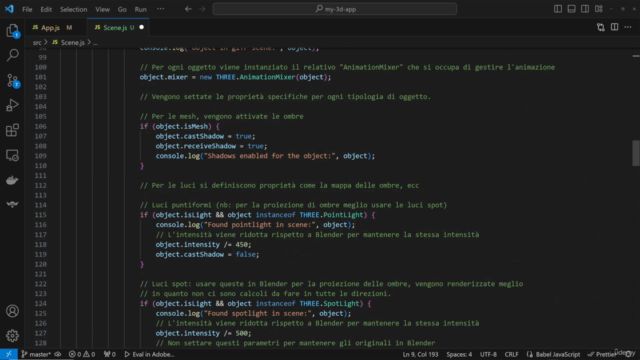The width and height of the screenshot is (640, 360).
Task: Open the Search view in activity bar
Action: coord(12,55)
